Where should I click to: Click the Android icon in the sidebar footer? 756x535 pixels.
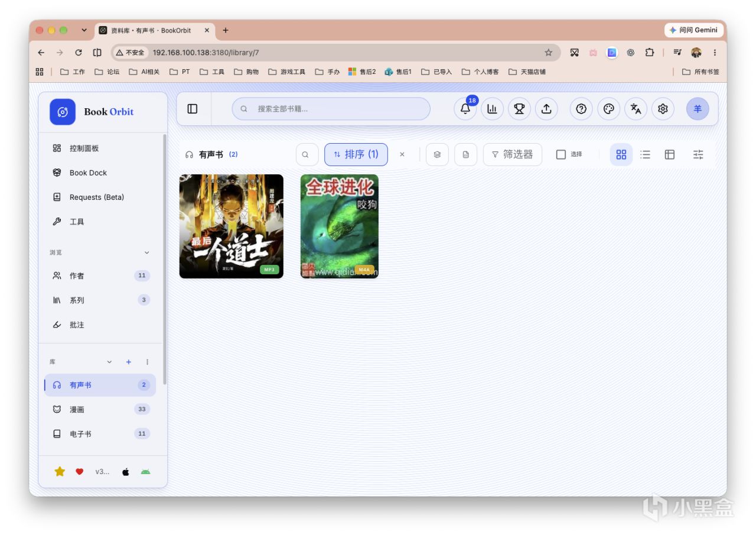tap(145, 471)
